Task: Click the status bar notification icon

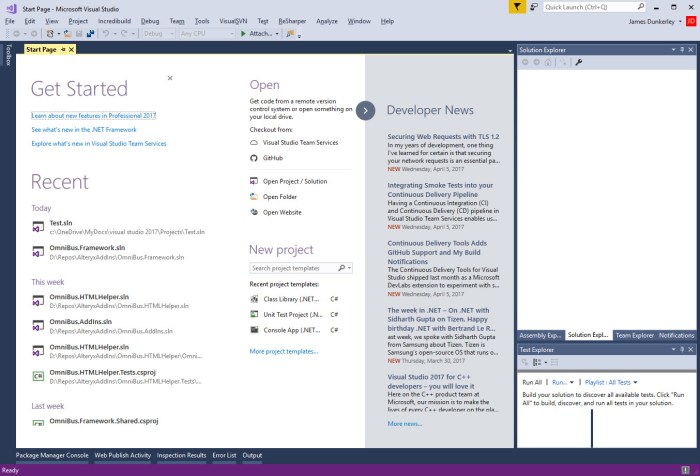Action: tap(685, 470)
